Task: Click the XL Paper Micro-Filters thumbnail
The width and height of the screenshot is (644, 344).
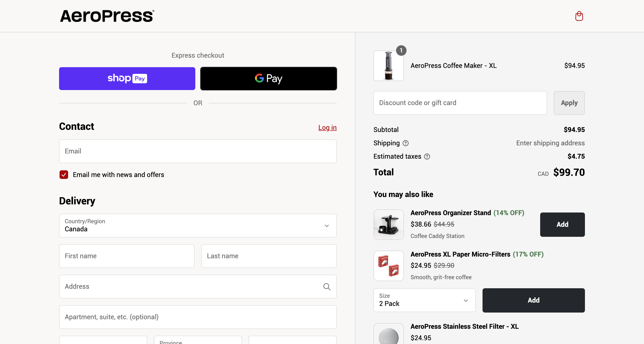Action: tap(388, 266)
